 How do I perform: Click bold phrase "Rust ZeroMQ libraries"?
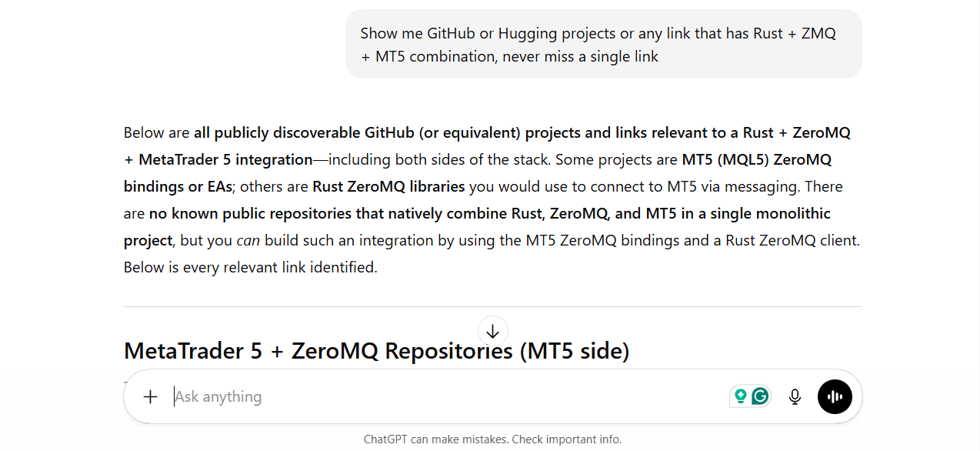point(388,187)
